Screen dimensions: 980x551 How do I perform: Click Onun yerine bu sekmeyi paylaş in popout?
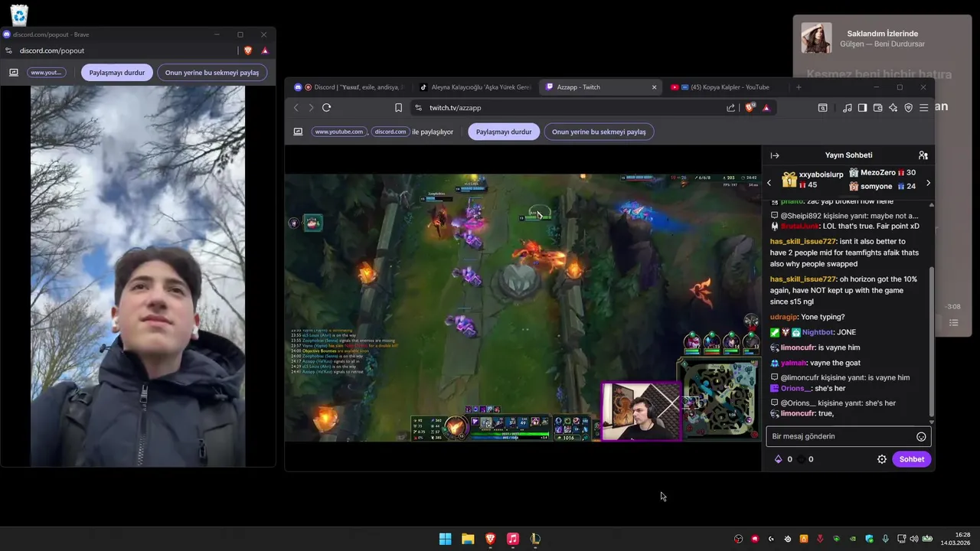[212, 73]
